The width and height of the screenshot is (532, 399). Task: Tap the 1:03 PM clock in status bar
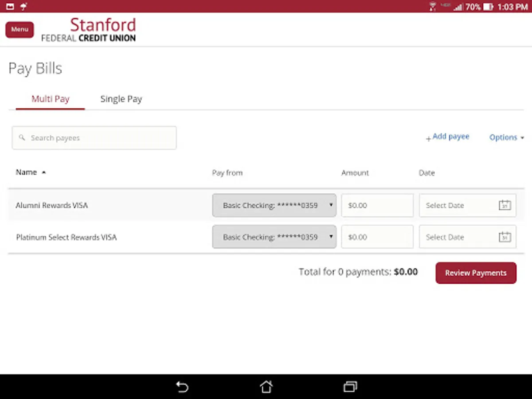pos(513,7)
